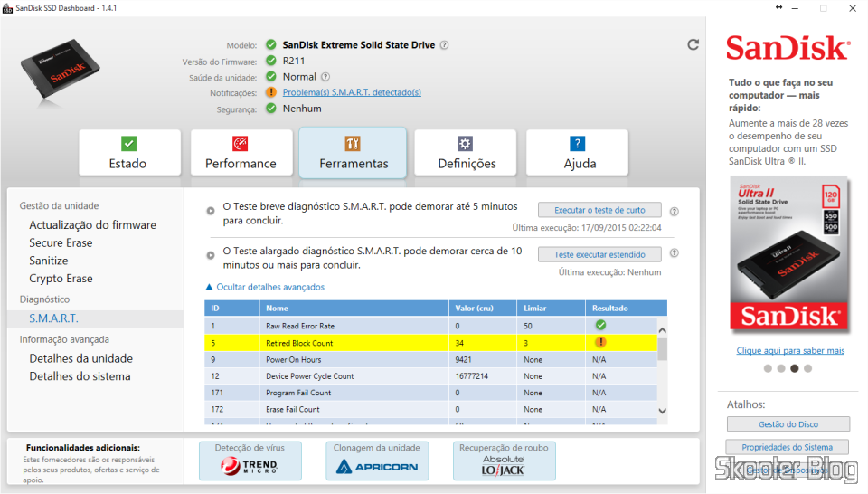Open Crypto Erase tool
The height and width of the screenshot is (494, 868).
61,278
